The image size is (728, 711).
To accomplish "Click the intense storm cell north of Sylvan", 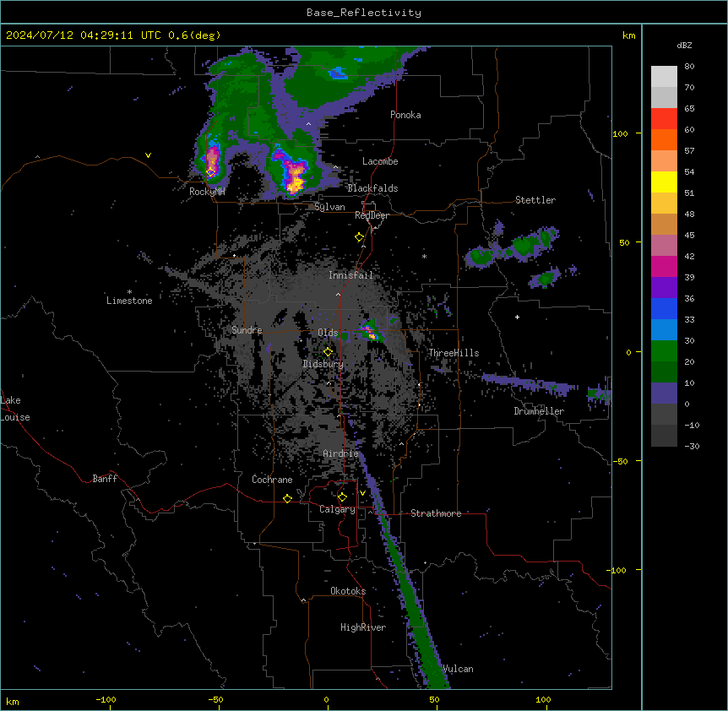I will [x=295, y=176].
